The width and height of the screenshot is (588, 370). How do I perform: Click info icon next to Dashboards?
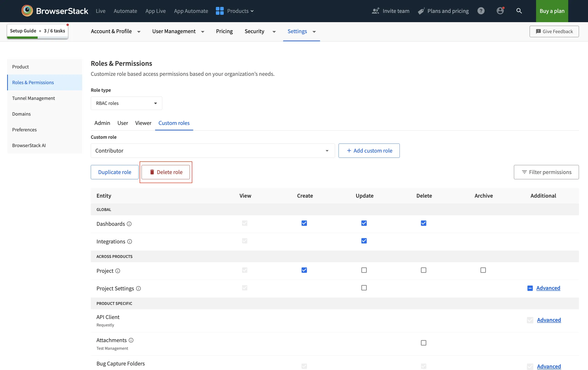(129, 224)
